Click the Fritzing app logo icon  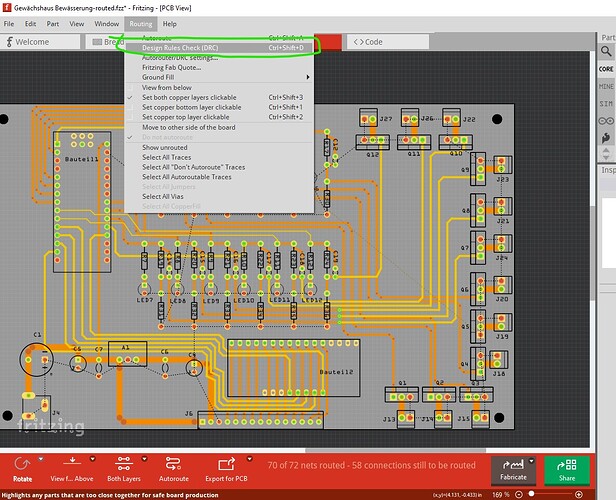(x=6, y=7)
